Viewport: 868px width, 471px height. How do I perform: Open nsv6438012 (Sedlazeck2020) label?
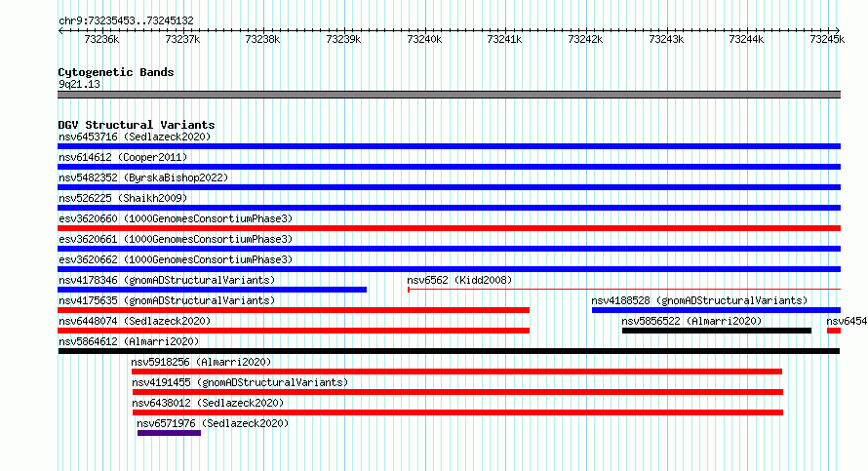208,403
